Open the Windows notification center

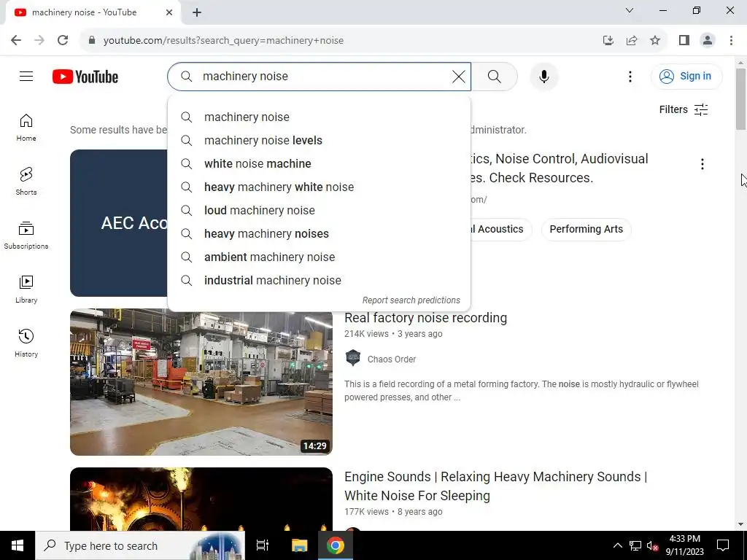(723, 545)
